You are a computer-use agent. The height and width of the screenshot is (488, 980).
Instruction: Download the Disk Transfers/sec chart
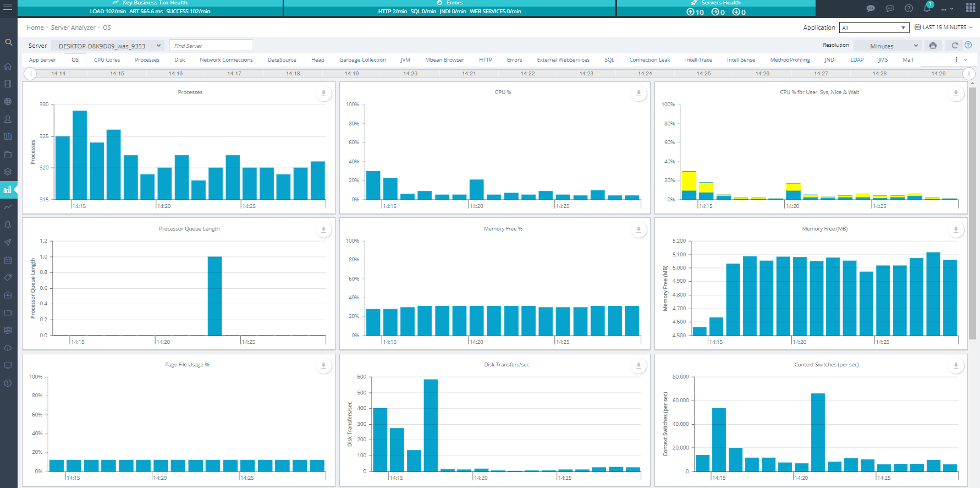click(x=638, y=365)
